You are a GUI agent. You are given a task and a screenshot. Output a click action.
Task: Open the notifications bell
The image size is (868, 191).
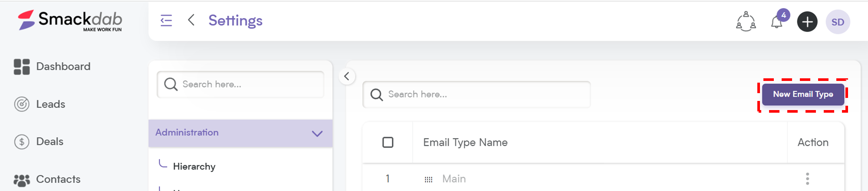click(777, 21)
